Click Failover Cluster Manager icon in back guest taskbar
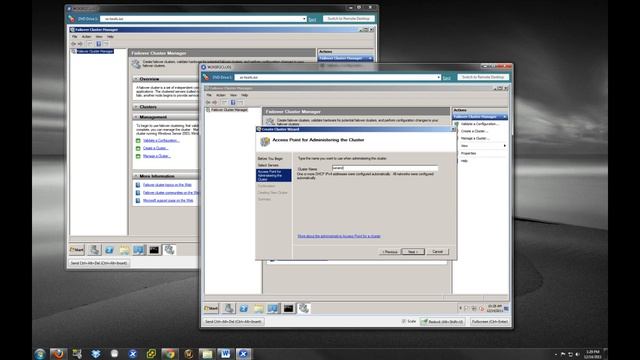The image size is (640, 360). click(169, 250)
